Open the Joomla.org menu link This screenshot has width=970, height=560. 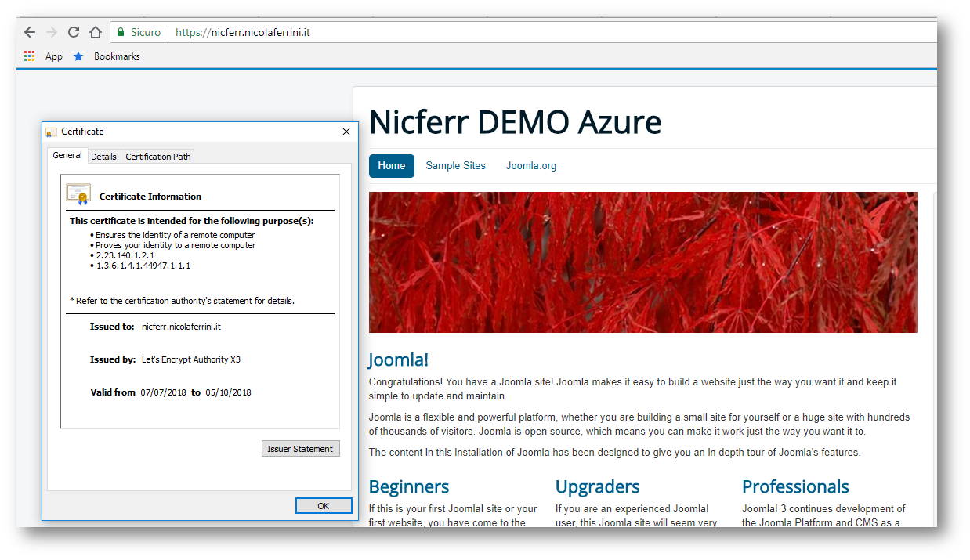(531, 166)
